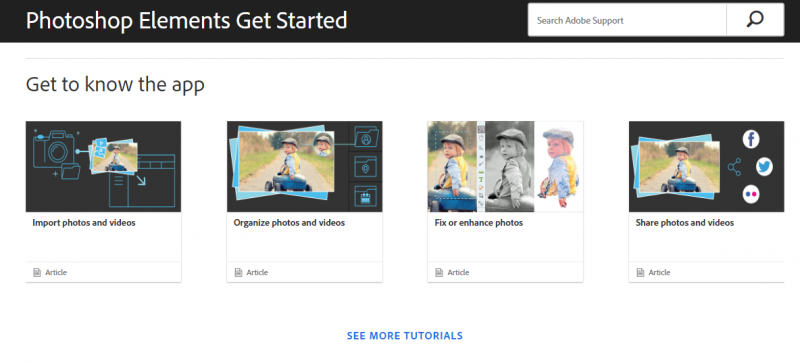This screenshot has height=363, width=800.
Task: Click Article label under Share photos card
Action: click(659, 273)
